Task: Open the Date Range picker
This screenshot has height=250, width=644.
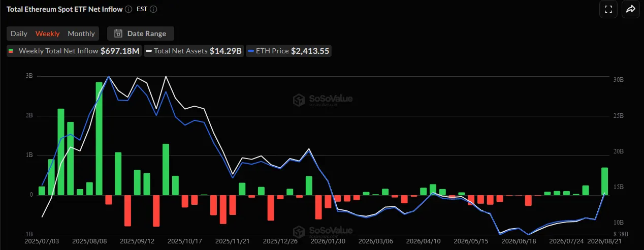Action: [141, 34]
